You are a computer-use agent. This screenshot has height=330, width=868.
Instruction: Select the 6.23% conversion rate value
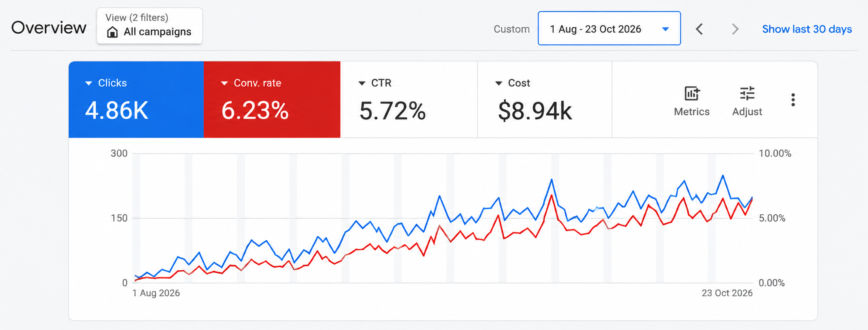coord(255,111)
